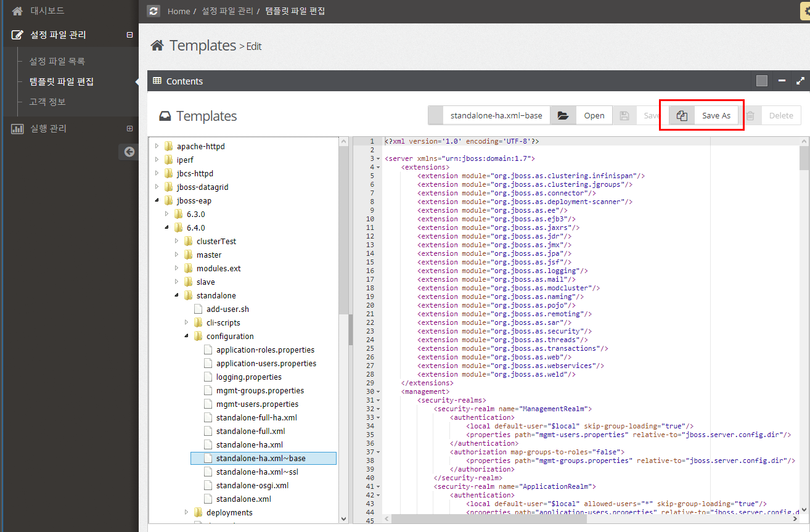
Task: Click the folder-open icon next to Open
Action: click(562, 115)
